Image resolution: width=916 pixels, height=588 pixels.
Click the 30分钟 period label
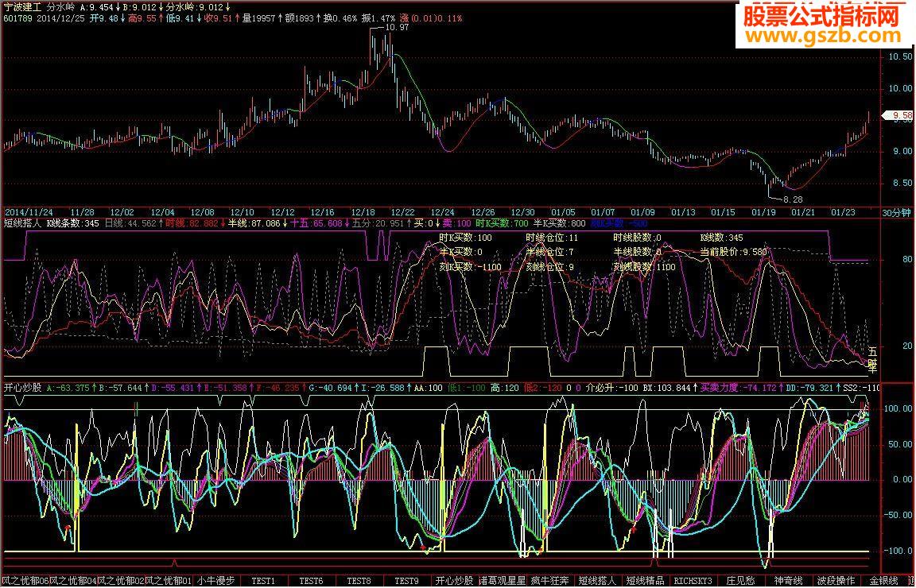pyautogui.click(x=898, y=212)
